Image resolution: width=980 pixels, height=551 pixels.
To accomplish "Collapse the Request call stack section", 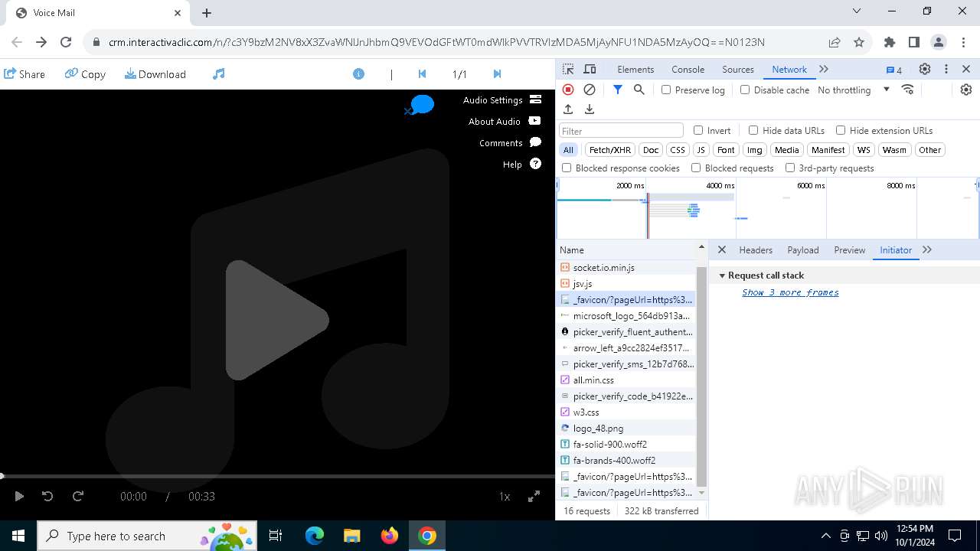I will click(x=721, y=275).
